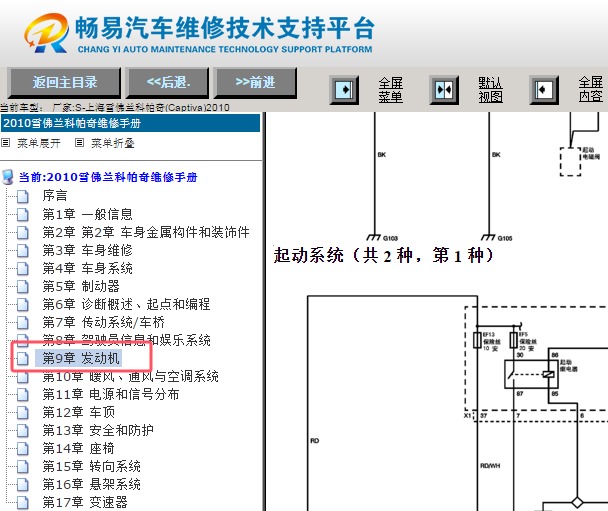This screenshot has height=511, width=608.
Task: Click the full-screen menu arrow icon
Action: pos(344,90)
